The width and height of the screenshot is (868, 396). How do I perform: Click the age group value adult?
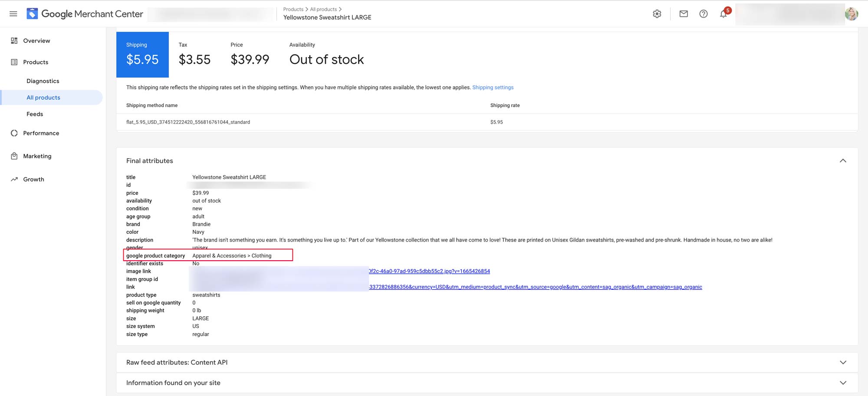(x=198, y=216)
